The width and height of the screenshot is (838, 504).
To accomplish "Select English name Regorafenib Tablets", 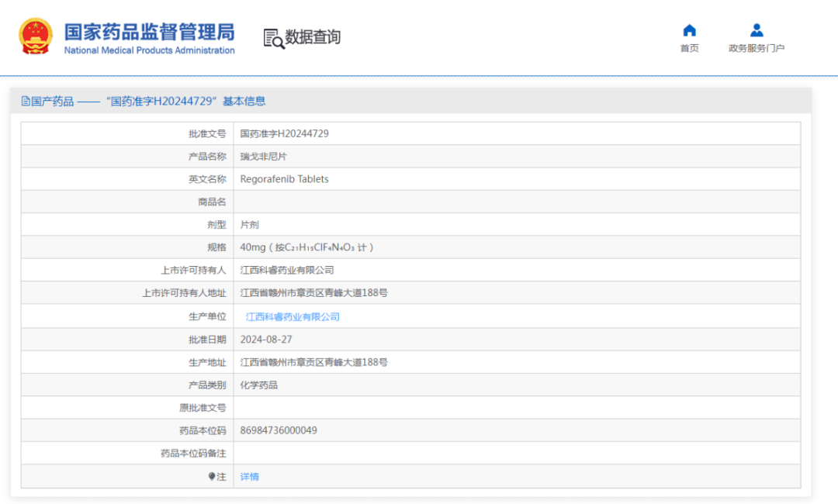I will (284, 179).
